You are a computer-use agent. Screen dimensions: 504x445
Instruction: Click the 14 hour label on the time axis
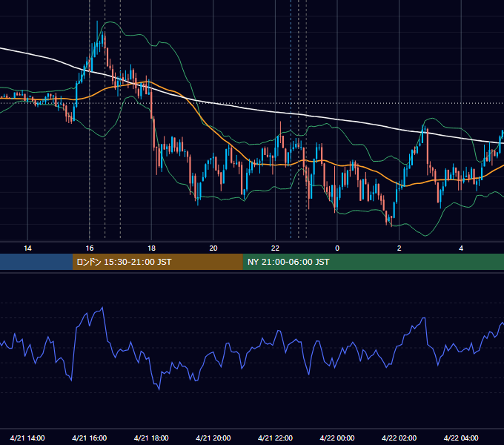(x=27, y=248)
